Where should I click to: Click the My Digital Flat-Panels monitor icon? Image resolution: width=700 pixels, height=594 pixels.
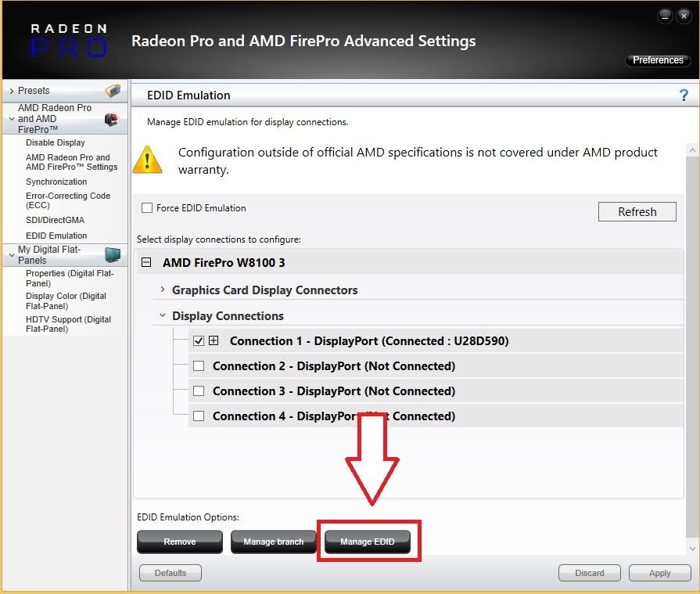tap(113, 254)
